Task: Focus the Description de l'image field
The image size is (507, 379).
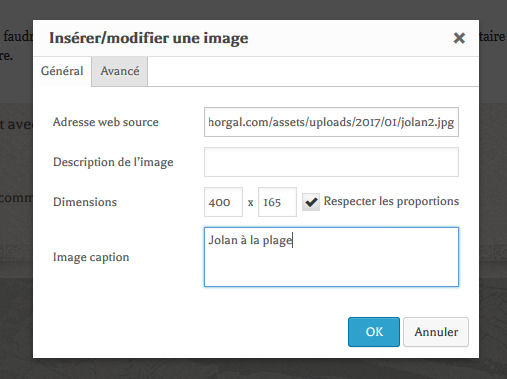Action: [331, 162]
